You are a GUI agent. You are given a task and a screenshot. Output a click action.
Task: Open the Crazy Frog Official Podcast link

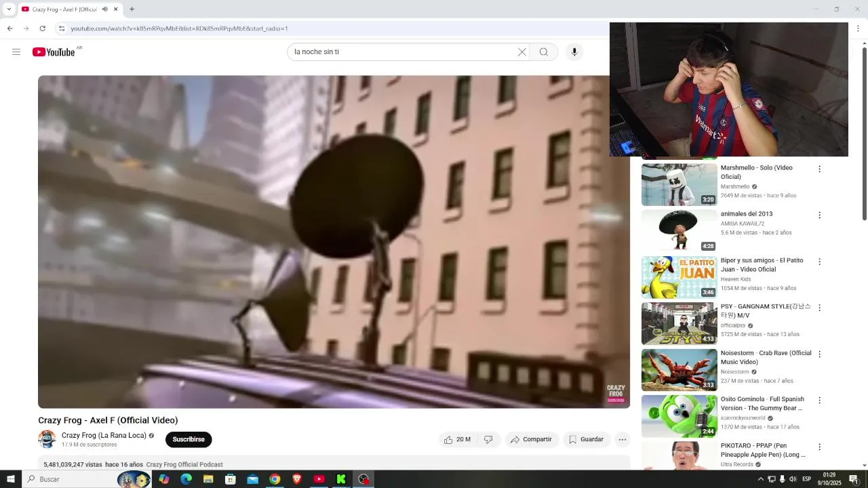click(x=184, y=465)
